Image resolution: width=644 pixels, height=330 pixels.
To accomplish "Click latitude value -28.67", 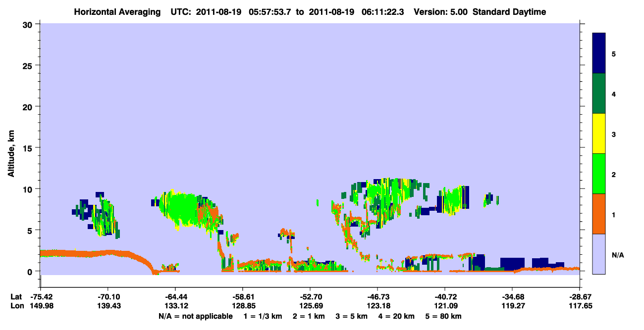I will coord(580,297).
